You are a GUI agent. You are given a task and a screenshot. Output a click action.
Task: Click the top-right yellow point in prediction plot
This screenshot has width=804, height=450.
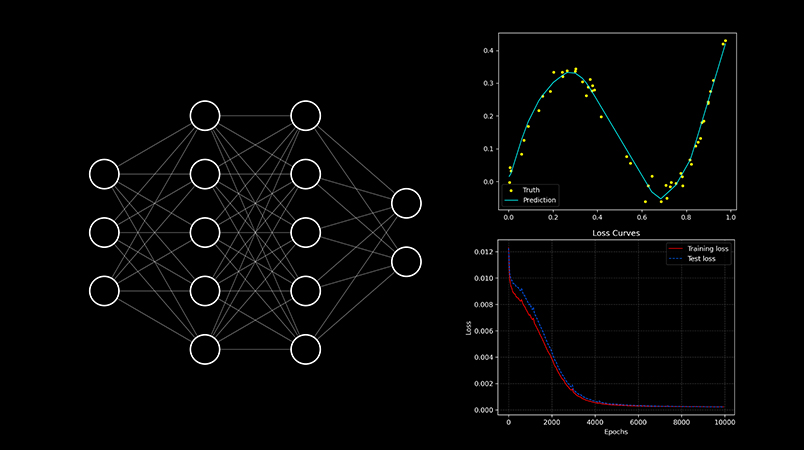[725, 41]
